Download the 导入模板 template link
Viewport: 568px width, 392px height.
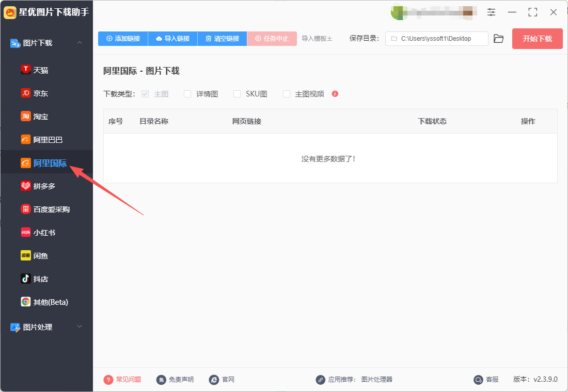tap(317, 38)
